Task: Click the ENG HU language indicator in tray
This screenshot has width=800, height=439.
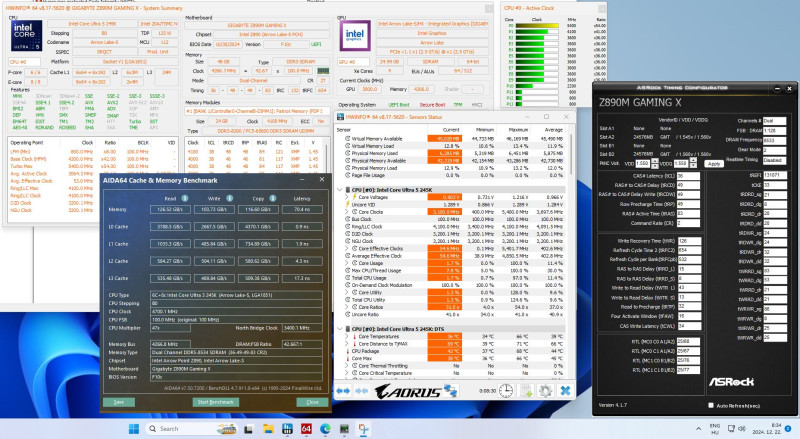Action: click(714, 429)
